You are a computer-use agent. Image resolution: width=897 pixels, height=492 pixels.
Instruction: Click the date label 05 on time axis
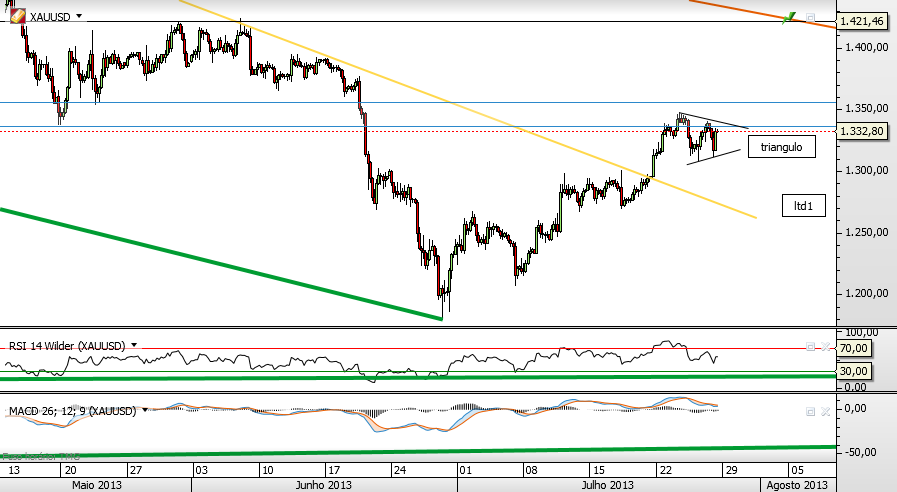[x=797, y=470]
